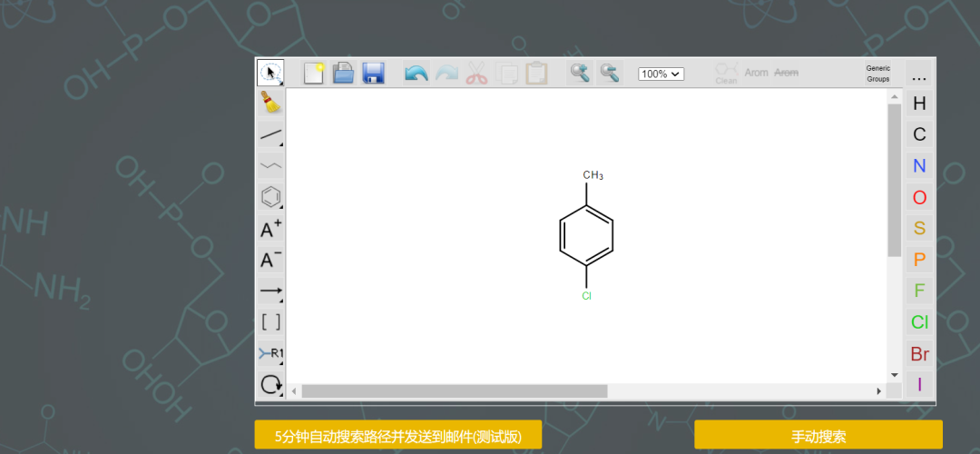This screenshot has width=980, height=454.
Task: Open the periodic table '...' button
Action: click(919, 74)
